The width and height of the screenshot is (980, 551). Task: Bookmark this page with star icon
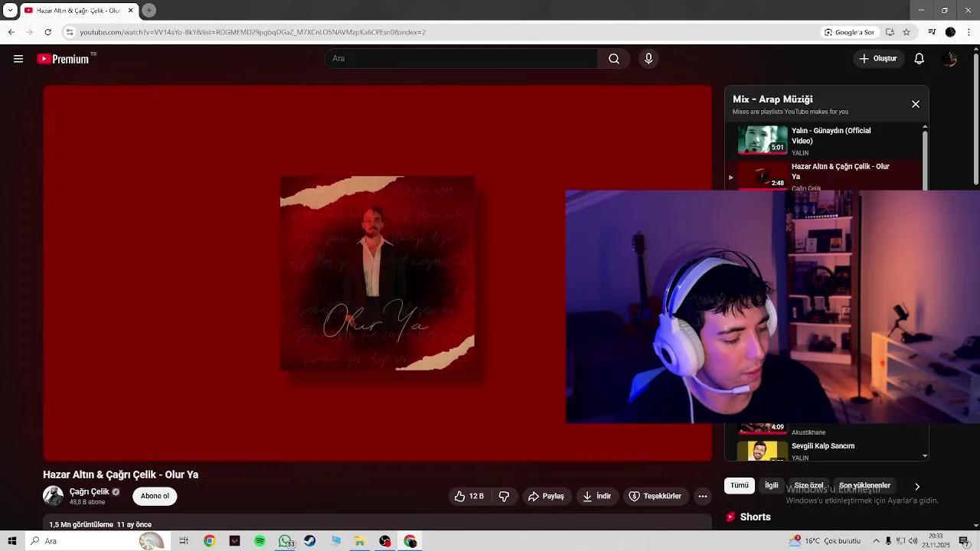click(x=906, y=32)
